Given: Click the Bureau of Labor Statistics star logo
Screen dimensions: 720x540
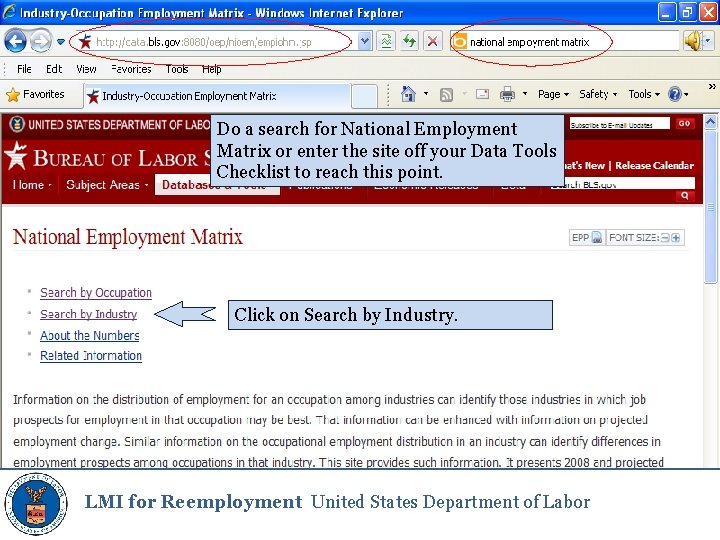Looking at the screenshot, I should [16, 155].
